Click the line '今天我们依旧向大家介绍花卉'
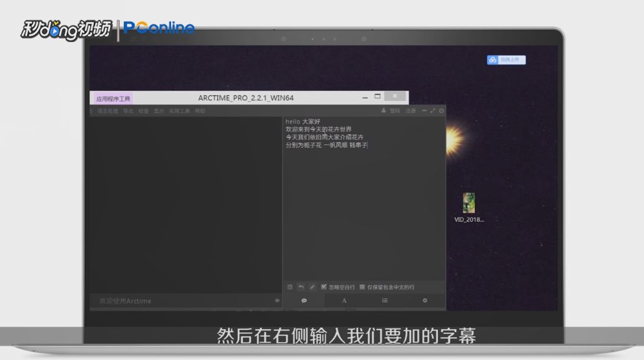The width and height of the screenshot is (644, 360). (x=325, y=137)
